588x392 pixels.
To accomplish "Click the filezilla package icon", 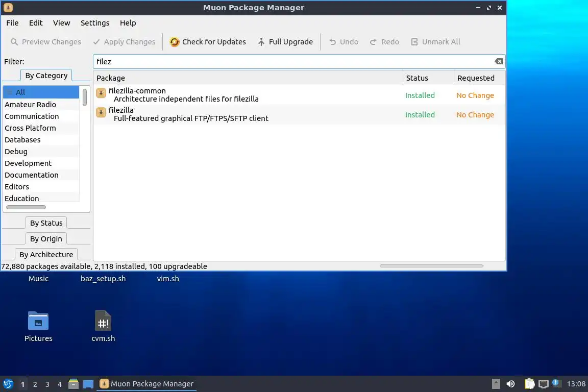I will 101,112.
